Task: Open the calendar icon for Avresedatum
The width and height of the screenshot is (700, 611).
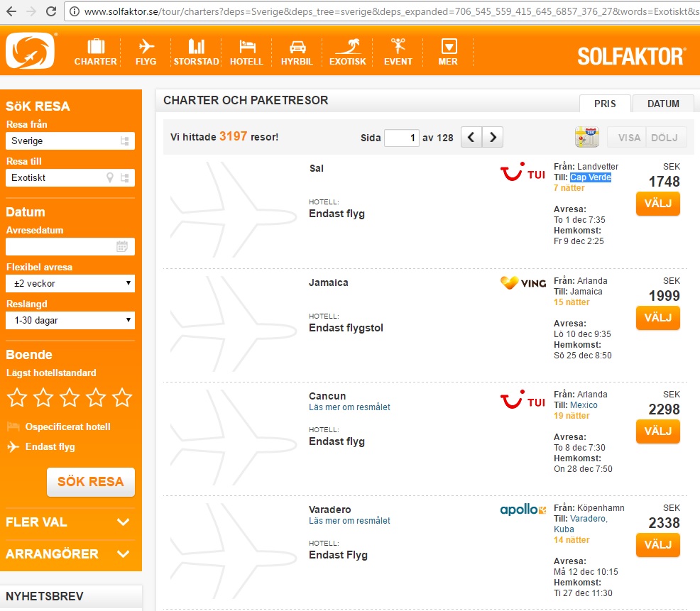Action: pyautogui.click(x=122, y=246)
